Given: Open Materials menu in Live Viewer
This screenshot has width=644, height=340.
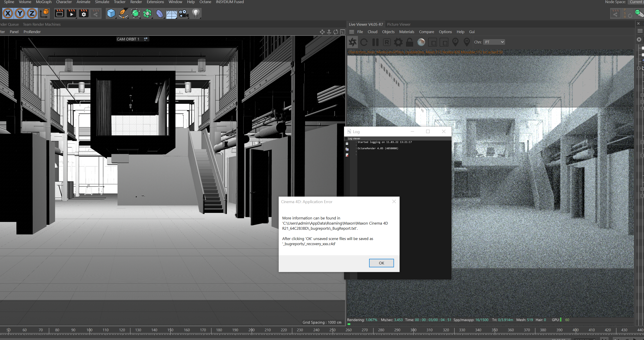Looking at the screenshot, I should click(407, 32).
